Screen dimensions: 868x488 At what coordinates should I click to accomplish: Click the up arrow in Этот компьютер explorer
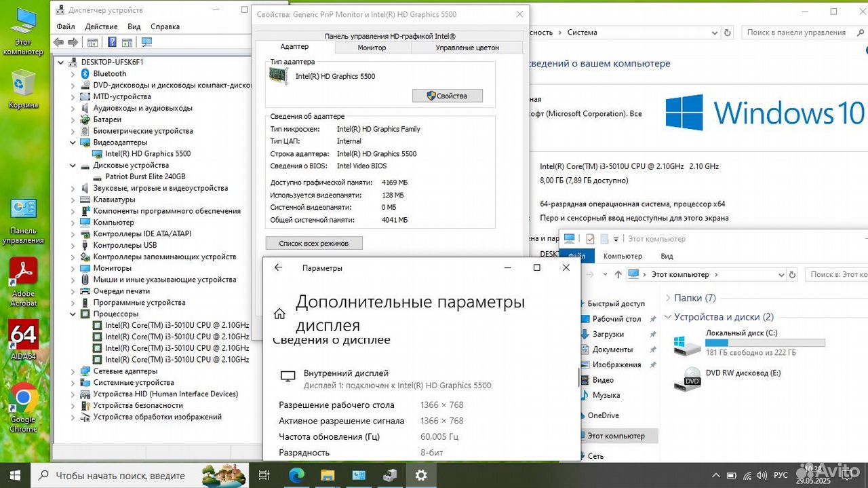(618, 274)
